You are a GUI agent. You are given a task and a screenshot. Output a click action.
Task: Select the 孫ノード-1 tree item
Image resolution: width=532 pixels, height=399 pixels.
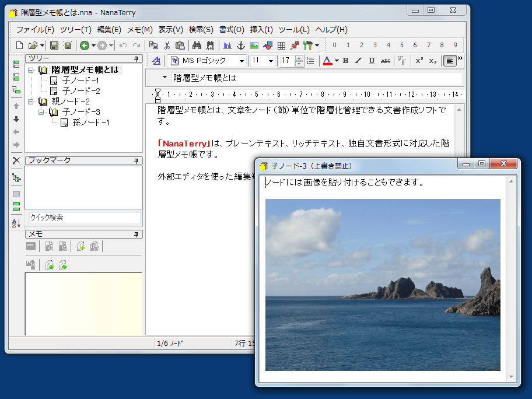coord(90,123)
